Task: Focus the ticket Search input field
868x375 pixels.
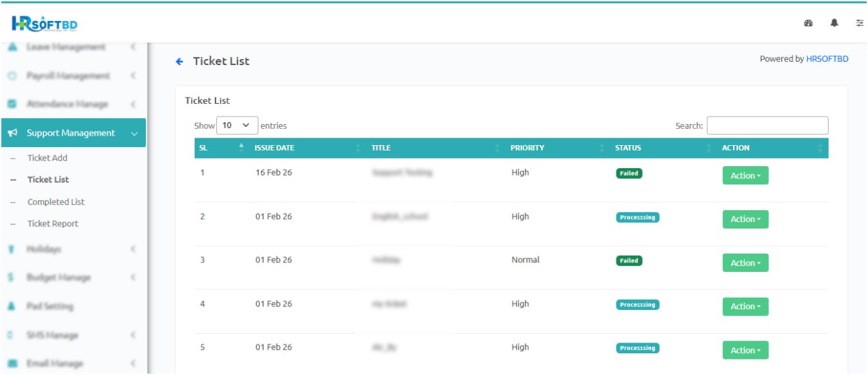Action: click(x=767, y=125)
